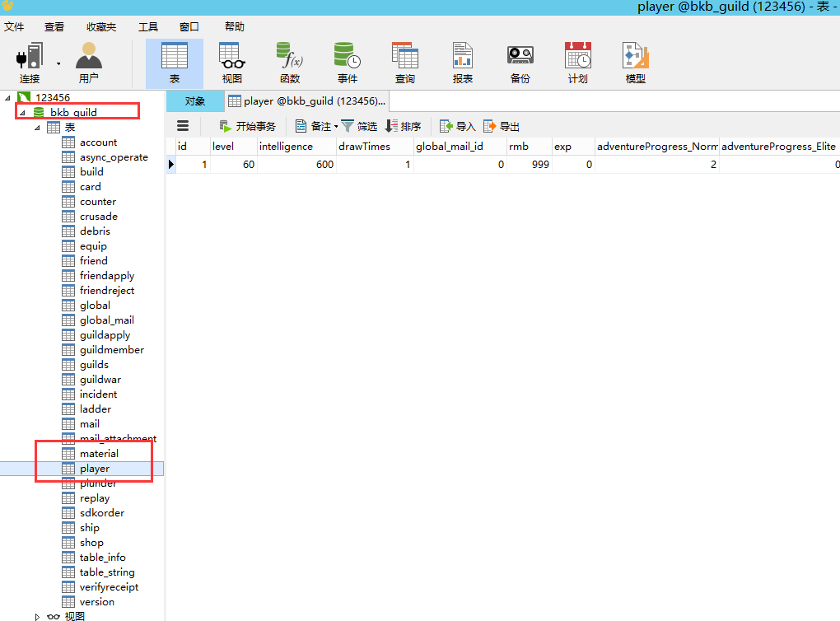Click the intelligence column header
Viewport: 840px width, 621px height.
(x=286, y=147)
